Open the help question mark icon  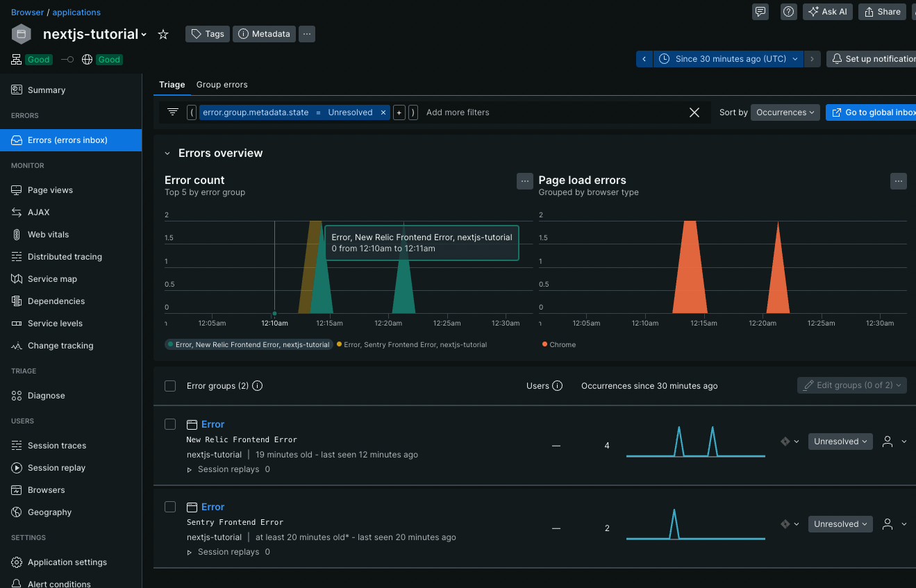pos(788,12)
